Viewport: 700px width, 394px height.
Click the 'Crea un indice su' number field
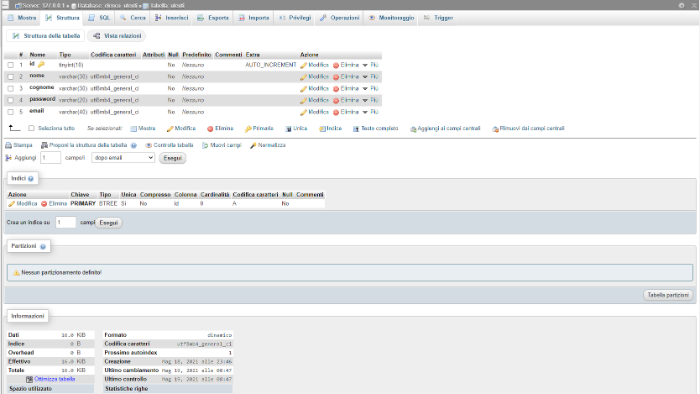pyautogui.click(x=66, y=222)
